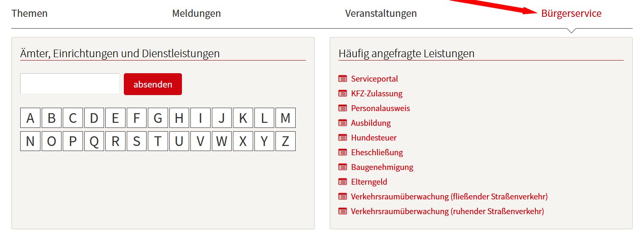This screenshot has height=236, width=644.
Task: Click the list icon next to Eheschließung
Action: tap(342, 152)
